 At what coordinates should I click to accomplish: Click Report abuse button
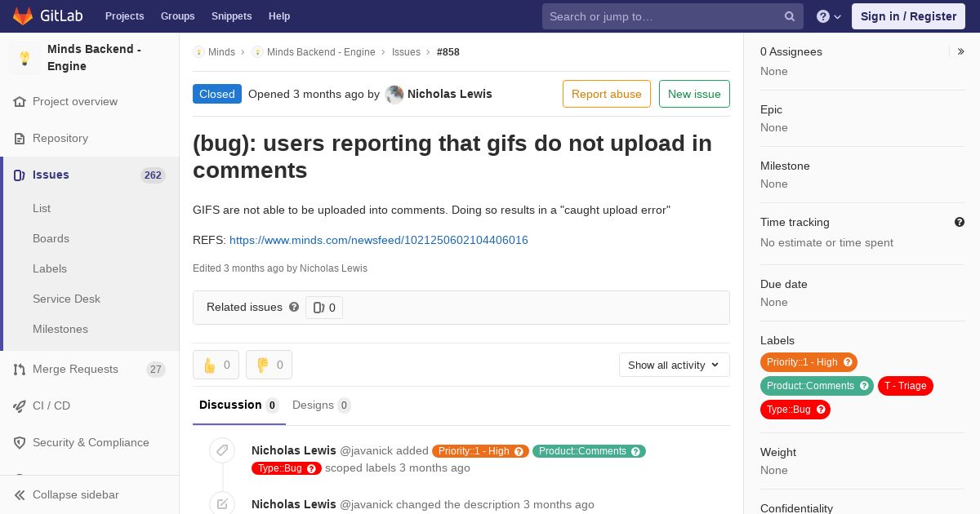(607, 94)
